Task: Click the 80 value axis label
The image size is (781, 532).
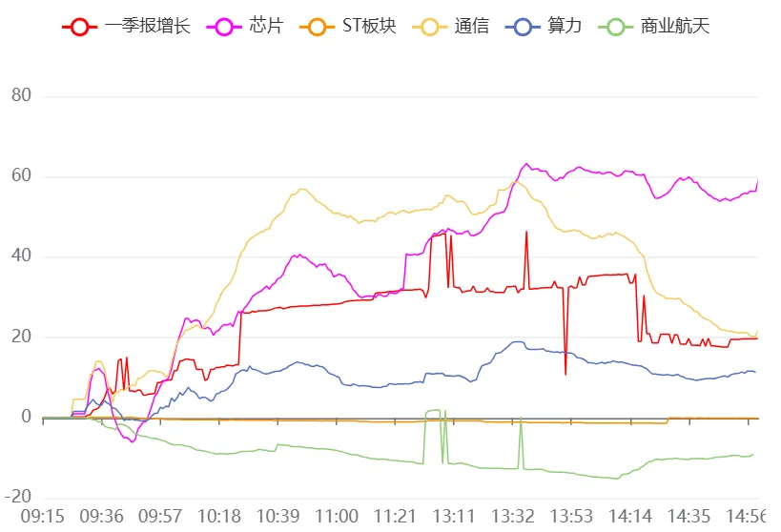Action: [21, 95]
